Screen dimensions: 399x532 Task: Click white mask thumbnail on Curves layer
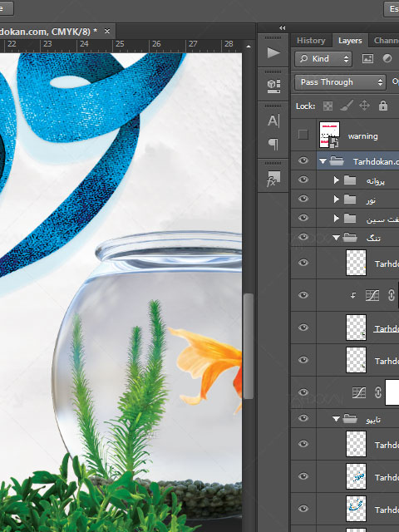(x=392, y=392)
